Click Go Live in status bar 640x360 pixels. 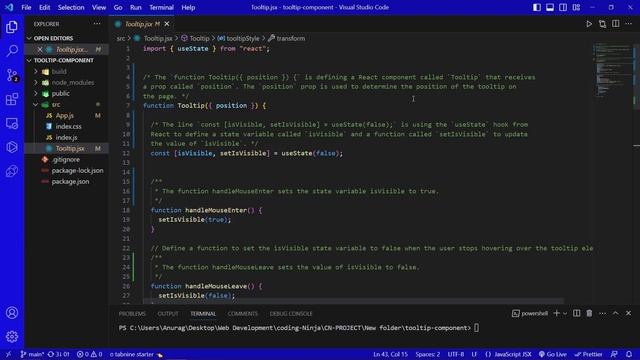coord(553,354)
